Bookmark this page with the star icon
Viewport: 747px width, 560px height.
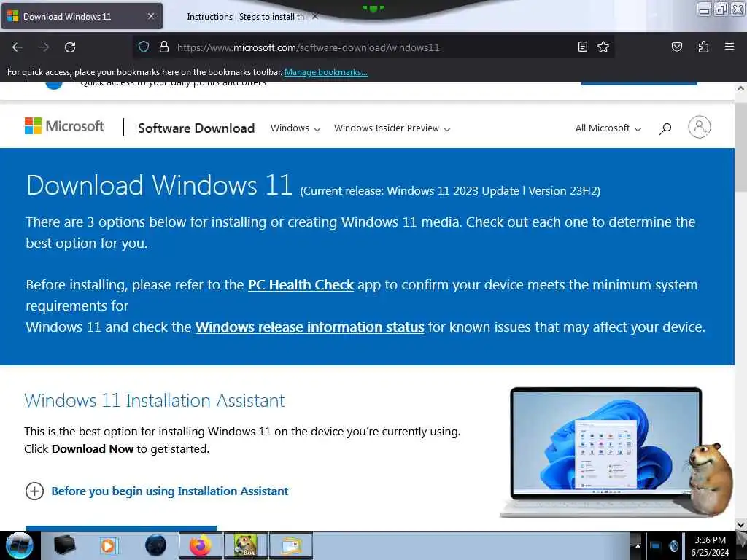(x=603, y=47)
